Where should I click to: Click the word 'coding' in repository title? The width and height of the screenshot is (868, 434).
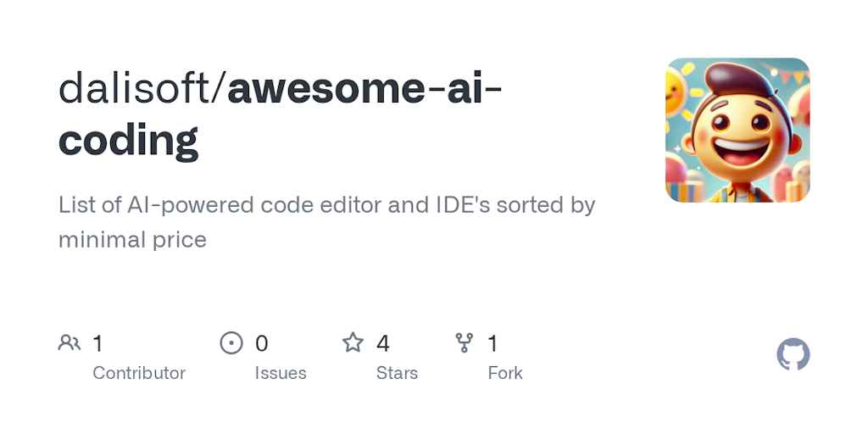(128, 142)
